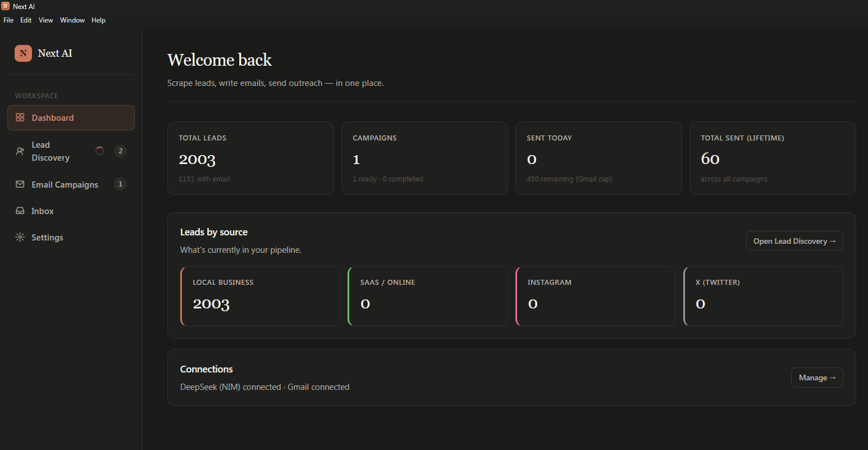Go to the Dashboard page
The width and height of the screenshot is (868, 450).
71,117
